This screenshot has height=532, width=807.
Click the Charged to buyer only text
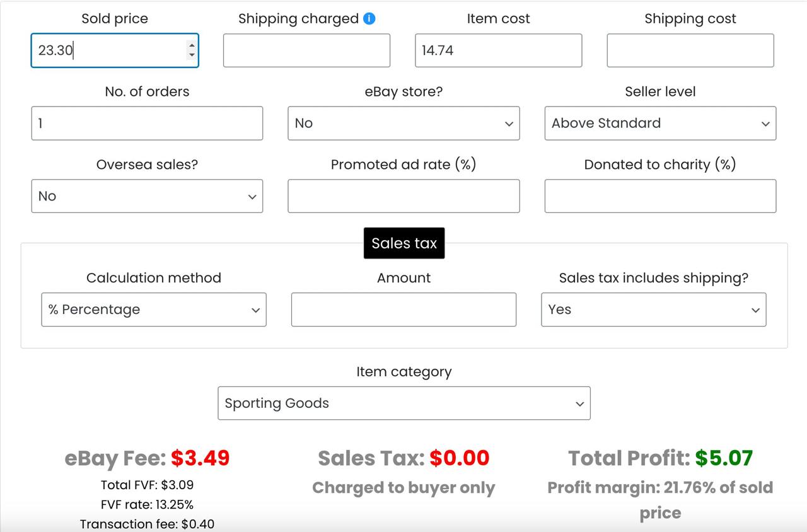tap(403, 488)
